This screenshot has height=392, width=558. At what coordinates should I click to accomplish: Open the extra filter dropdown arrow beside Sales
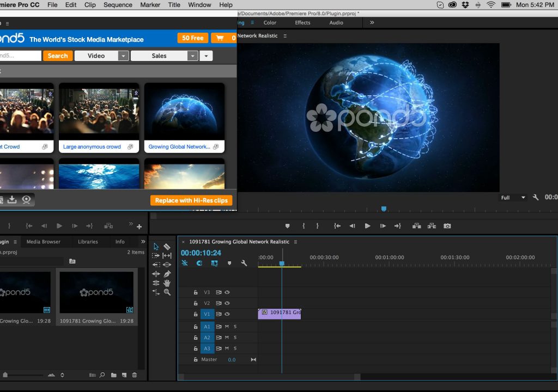point(206,56)
